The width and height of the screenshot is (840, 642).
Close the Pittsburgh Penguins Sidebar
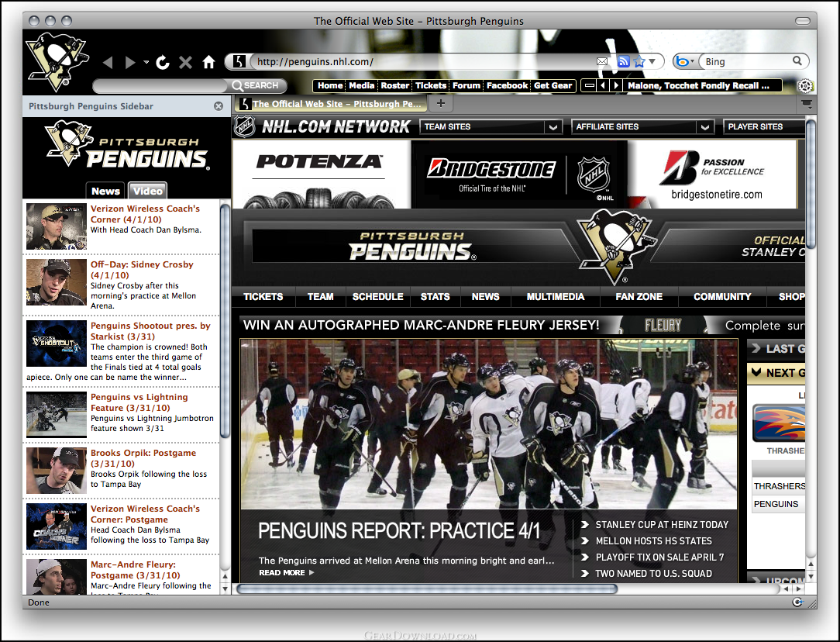click(x=219, y=106)
